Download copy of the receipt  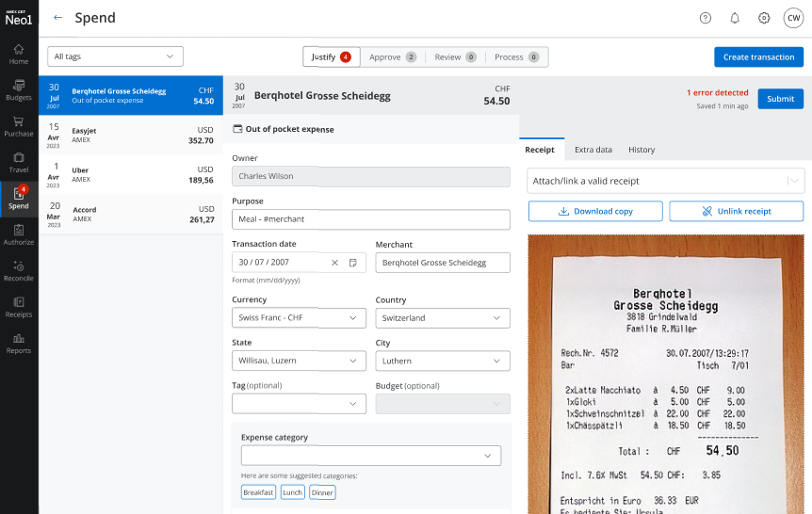[595, 211]
